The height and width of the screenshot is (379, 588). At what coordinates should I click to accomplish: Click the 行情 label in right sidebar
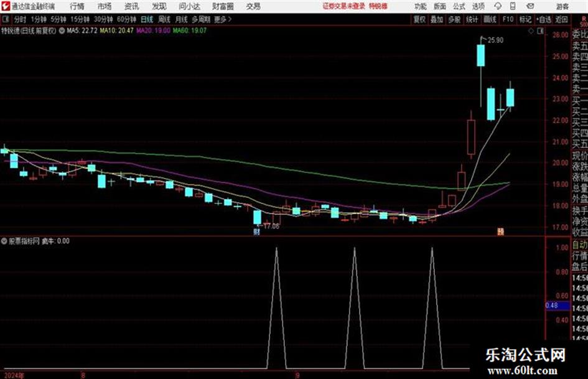pyautogui.click(x=580, y=256)
